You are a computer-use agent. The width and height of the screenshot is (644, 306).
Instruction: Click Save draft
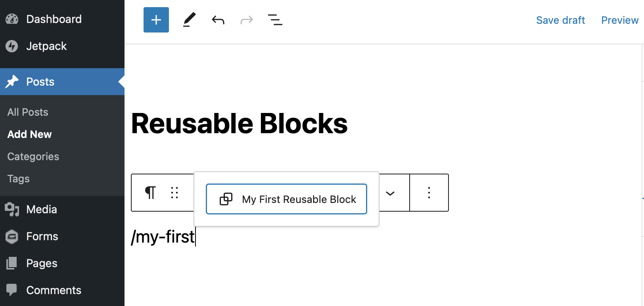click(560, 20)
